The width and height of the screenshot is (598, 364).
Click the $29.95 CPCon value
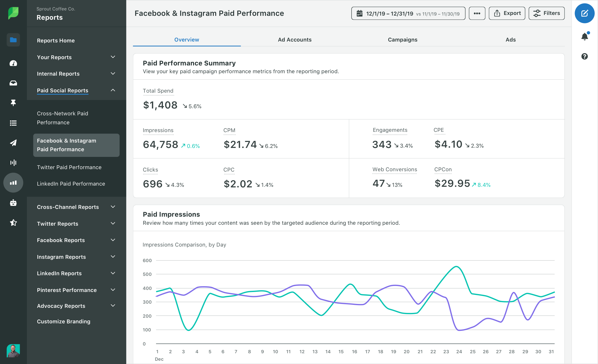452,183
